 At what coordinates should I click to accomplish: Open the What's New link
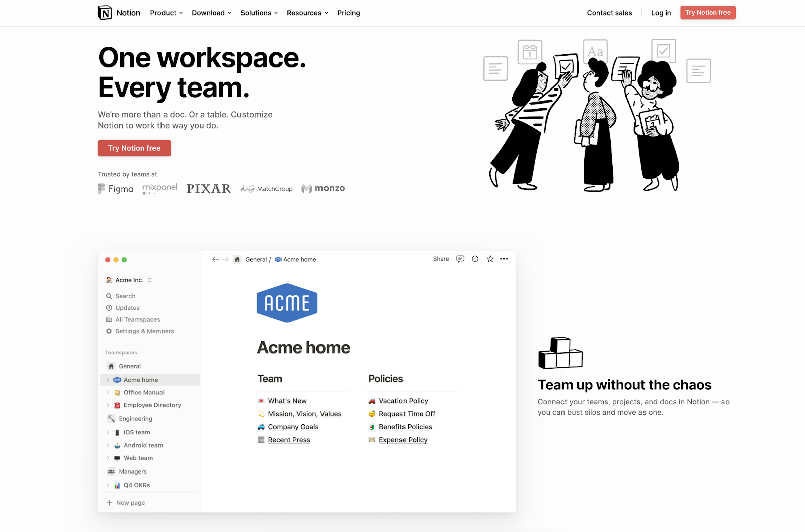pos(287,401)
